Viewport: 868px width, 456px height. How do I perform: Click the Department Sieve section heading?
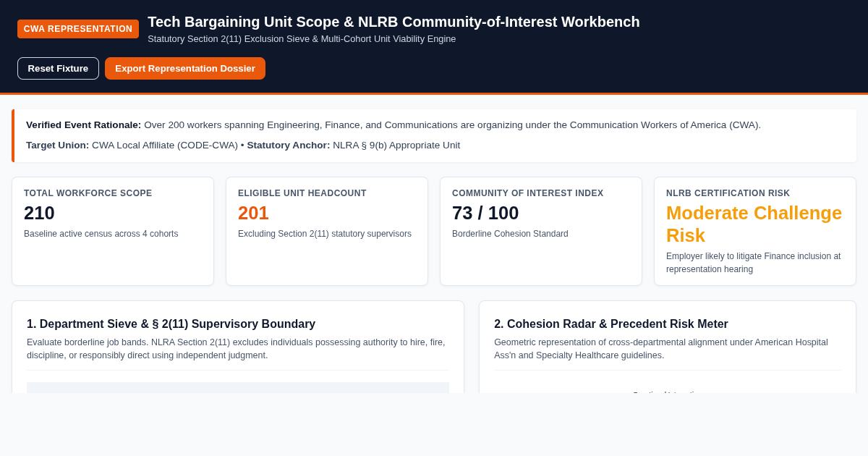pyautogui.click(x=171, y=324)
